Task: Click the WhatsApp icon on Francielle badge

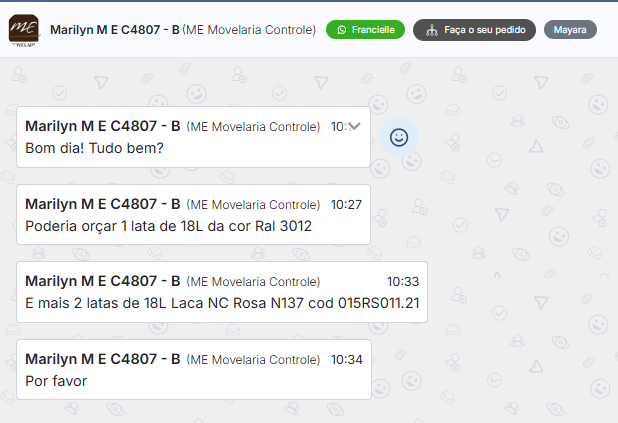Action: [341, 30]
